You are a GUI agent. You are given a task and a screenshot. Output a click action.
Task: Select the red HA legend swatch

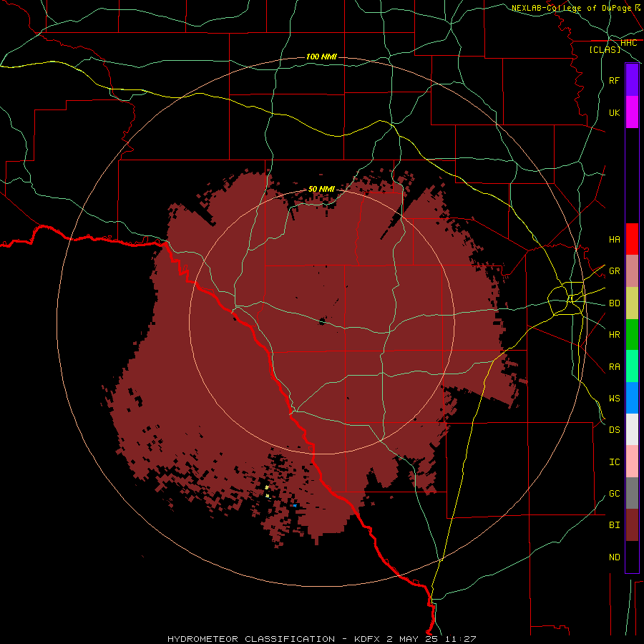click(x=632, y=239)
